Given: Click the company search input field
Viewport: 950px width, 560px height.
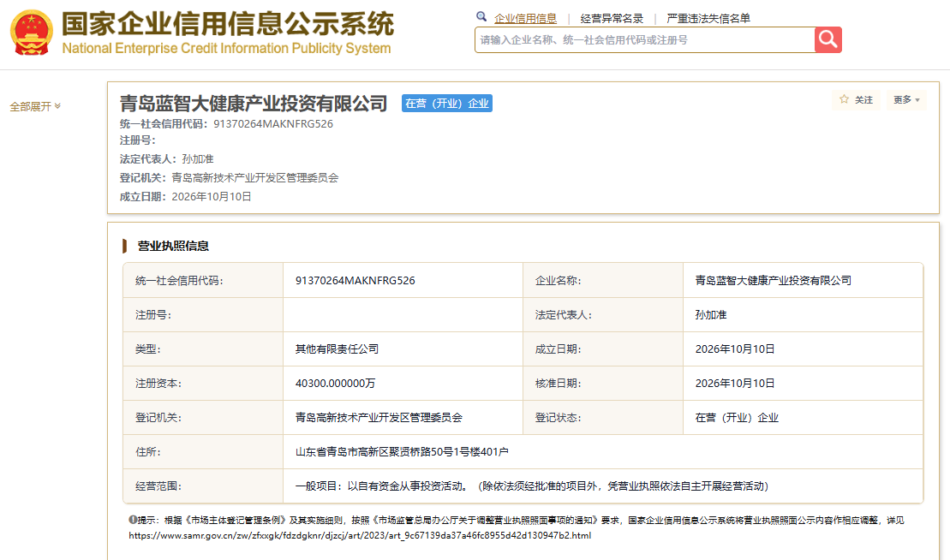Looking at the screenshot, I should (x=645, y=40).
